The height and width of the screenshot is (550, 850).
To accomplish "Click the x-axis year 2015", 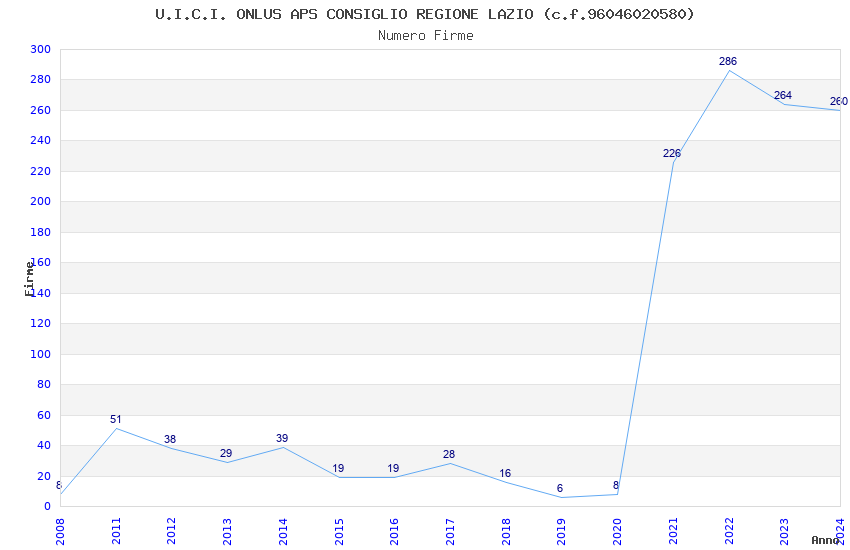I will click(339, 531).
